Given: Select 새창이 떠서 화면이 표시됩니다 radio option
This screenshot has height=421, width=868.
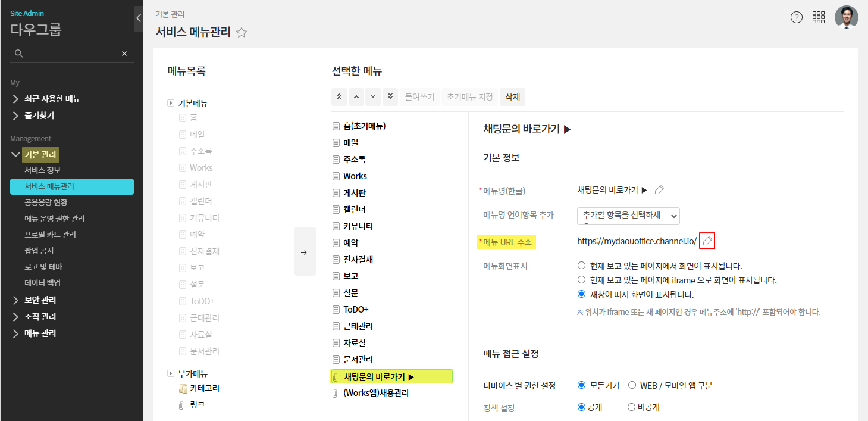Looking at the screenshot, I should [582, 294].
